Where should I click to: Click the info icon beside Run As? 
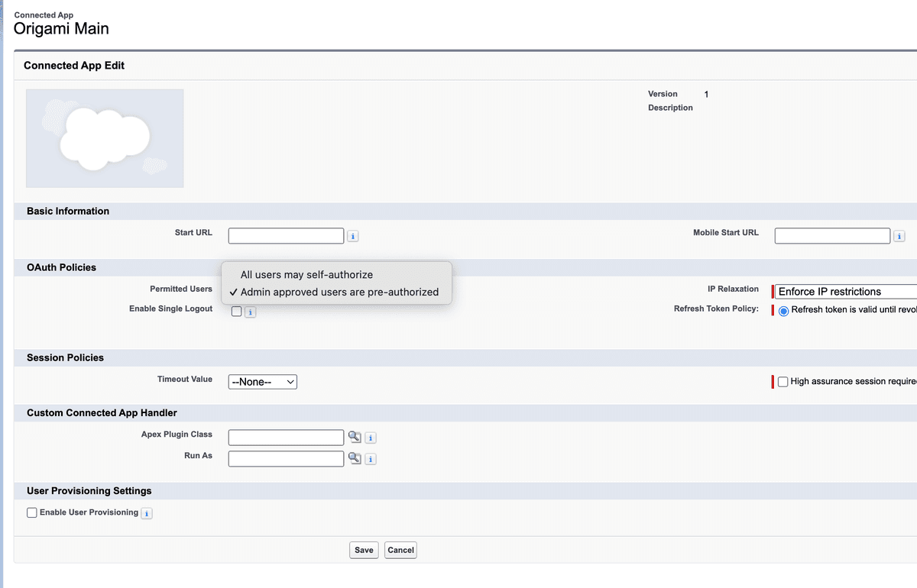click(x=371, y=460)
